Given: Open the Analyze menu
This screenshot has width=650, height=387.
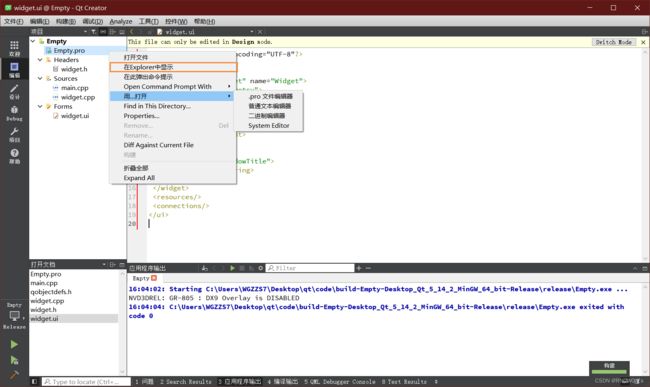Looking at the screenshot, I should pos(121,21).
